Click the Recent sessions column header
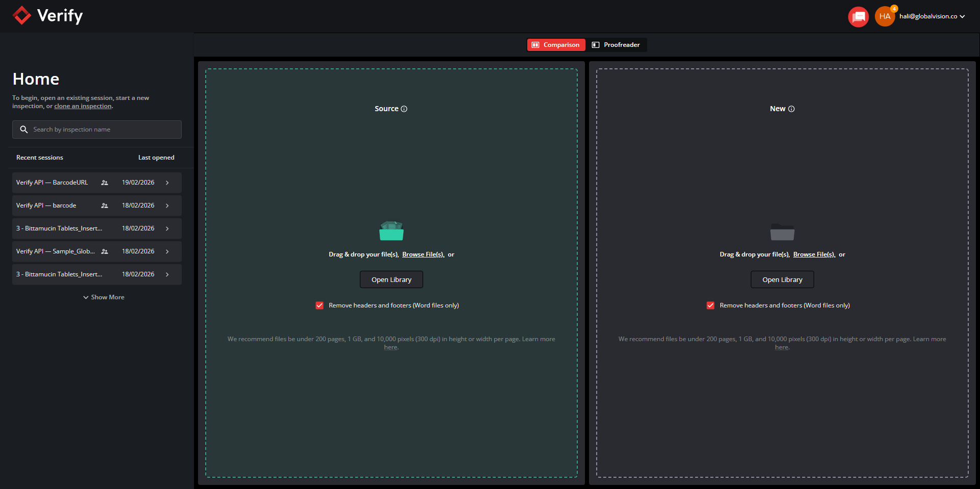The height and width of the screenshot is (489, 980). click(40, 158)
